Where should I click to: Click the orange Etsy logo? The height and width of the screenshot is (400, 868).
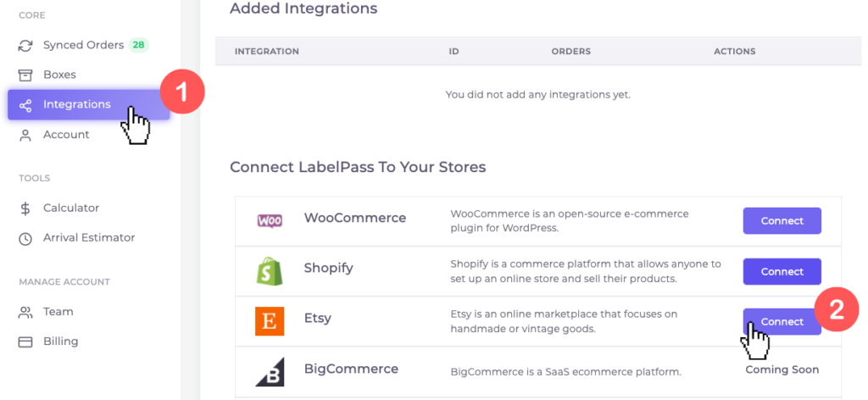[270, 321]
